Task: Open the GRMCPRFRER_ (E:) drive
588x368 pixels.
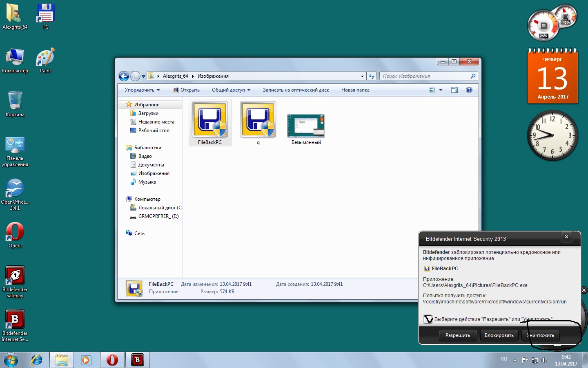Action: click(x=154, y=216)
